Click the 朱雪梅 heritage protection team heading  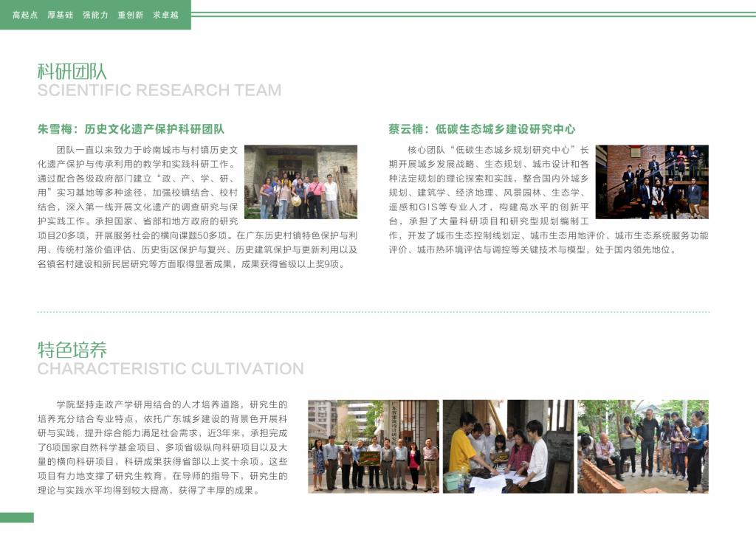(x=131, y=129)
